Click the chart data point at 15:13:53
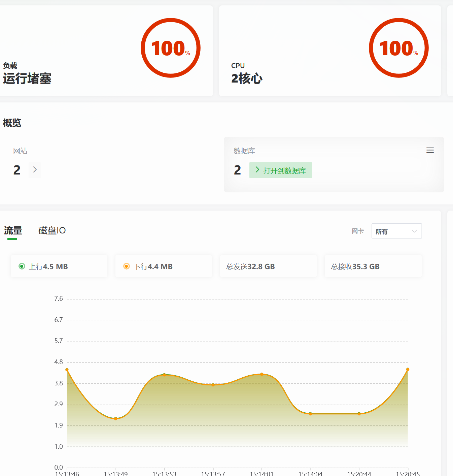453x476 pixels. coord(164,375)
